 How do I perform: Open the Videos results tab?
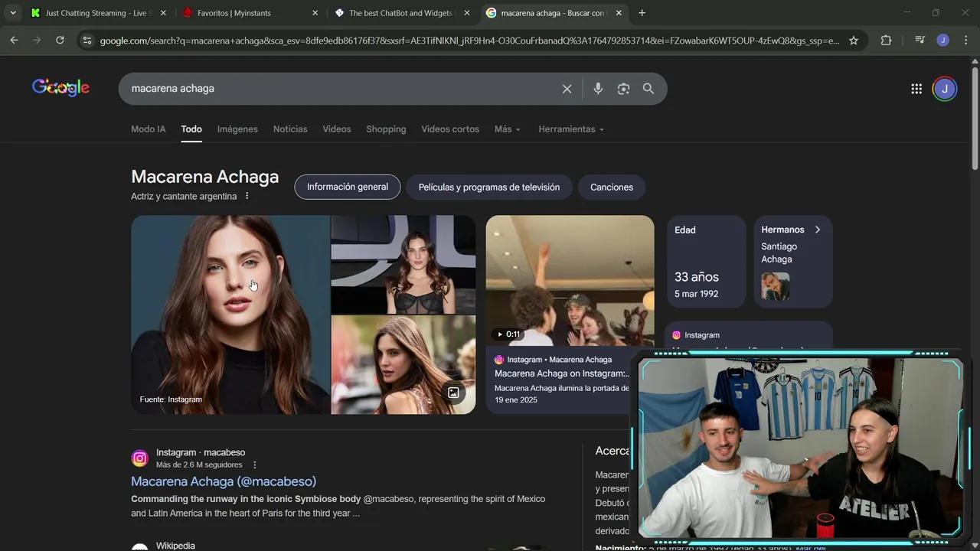coord(337,129)
